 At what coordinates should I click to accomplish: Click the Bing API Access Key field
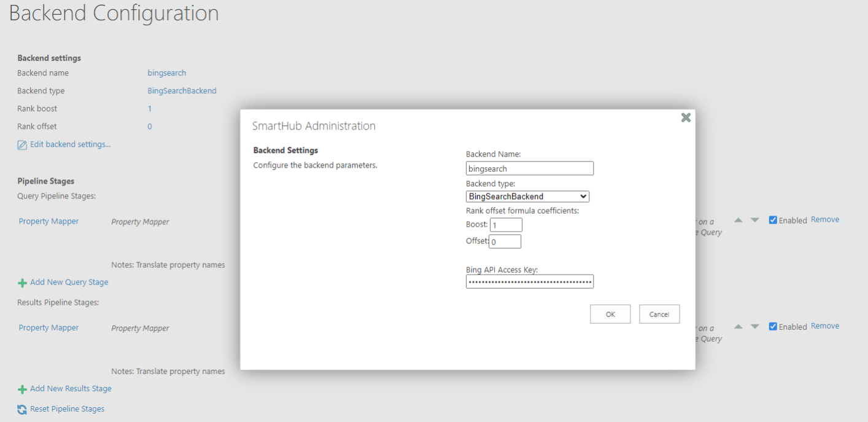pos(529,282)
